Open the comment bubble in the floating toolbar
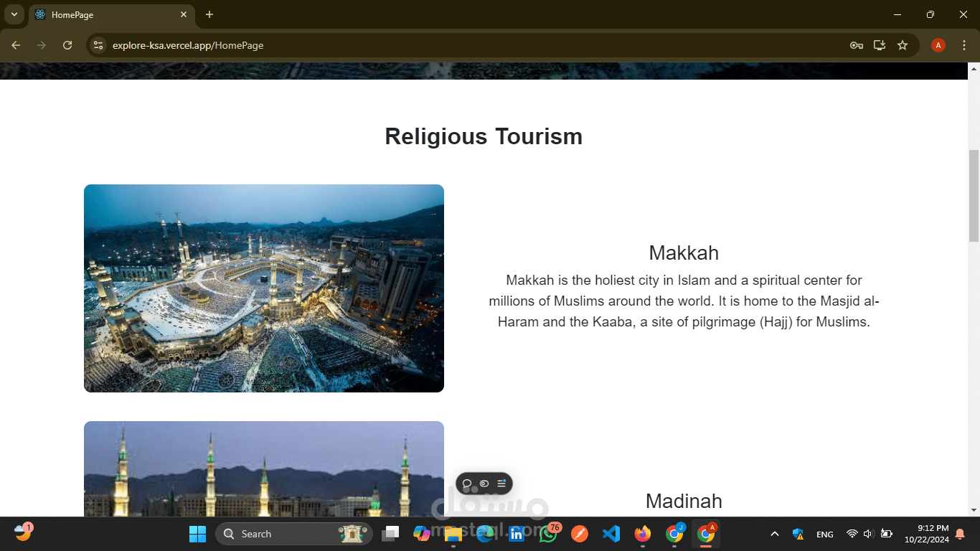980x551 pixels. point(467,484)
